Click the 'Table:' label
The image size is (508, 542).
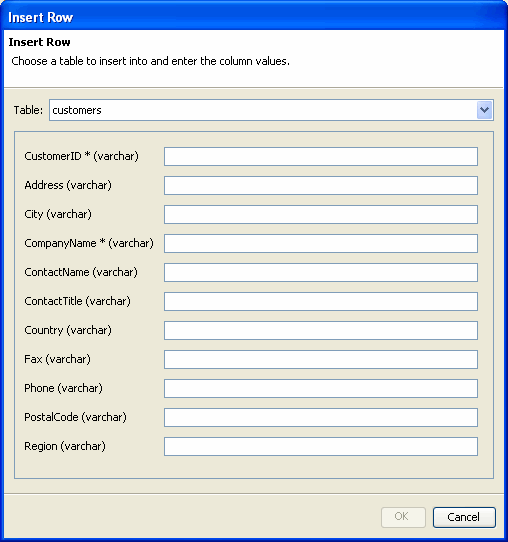tap(28, 110)
